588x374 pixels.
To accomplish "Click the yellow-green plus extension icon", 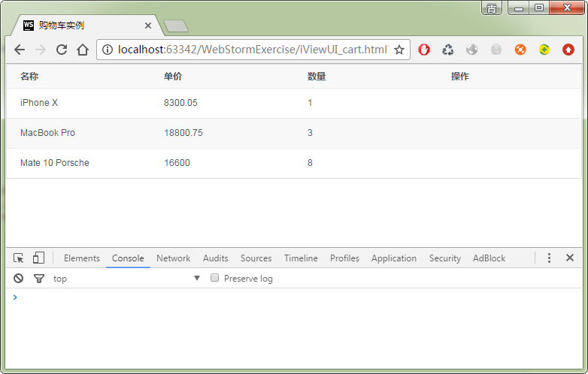I will [x=544, y=50].
